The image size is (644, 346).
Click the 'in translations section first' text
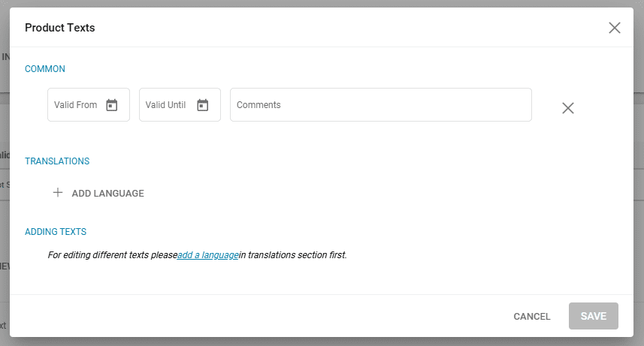tap(293, 255)
